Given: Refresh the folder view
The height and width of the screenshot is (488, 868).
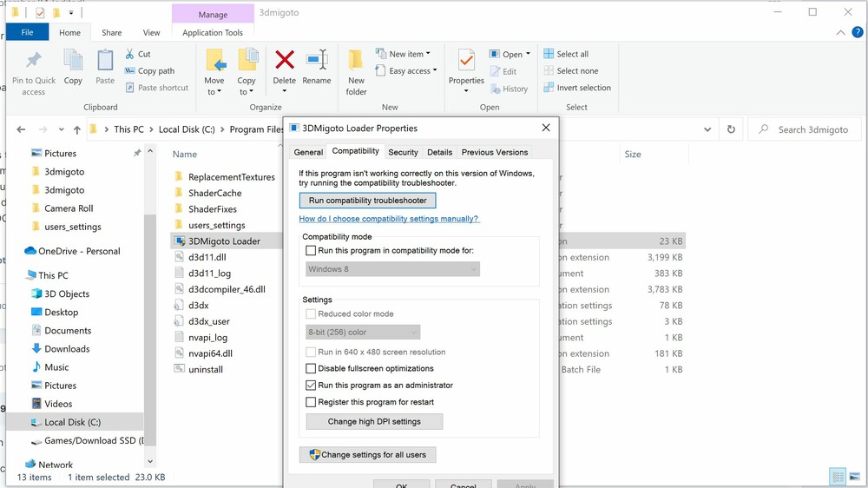Looking at the screenshot, I should coord(731,129).
